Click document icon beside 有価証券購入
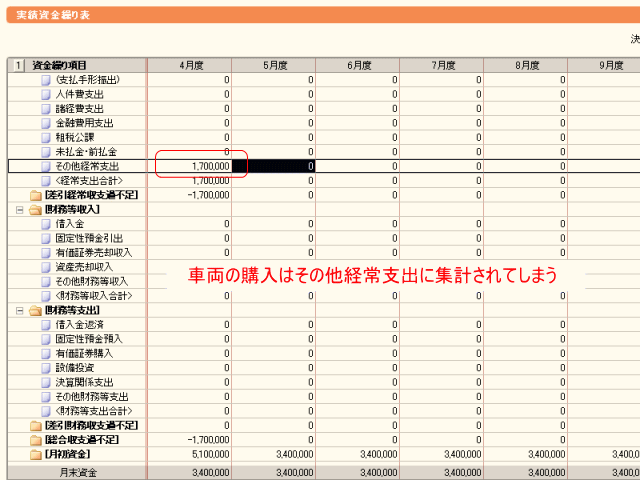The width and height of the screenshot is (640, 480). 46,354
